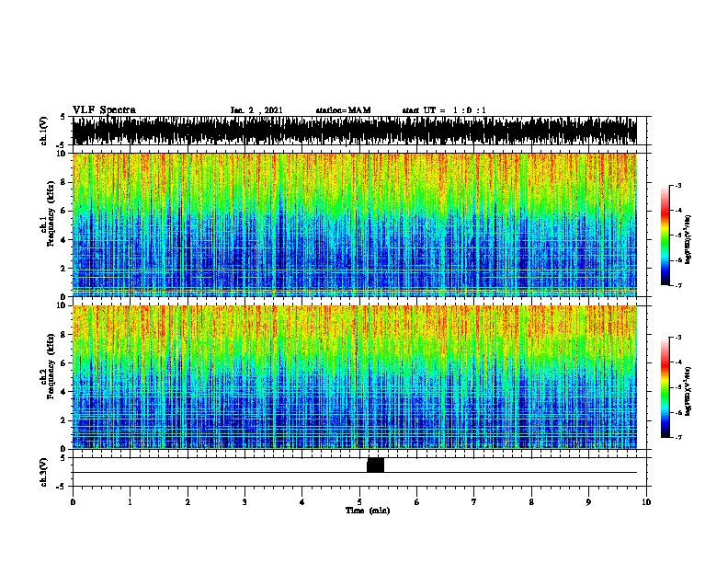Image resolution: width=728 pixels, height=563 pixels.
Task: Click the "VLF Spectra" plot title
Action: pyautogui.click(x=104, y=109)
